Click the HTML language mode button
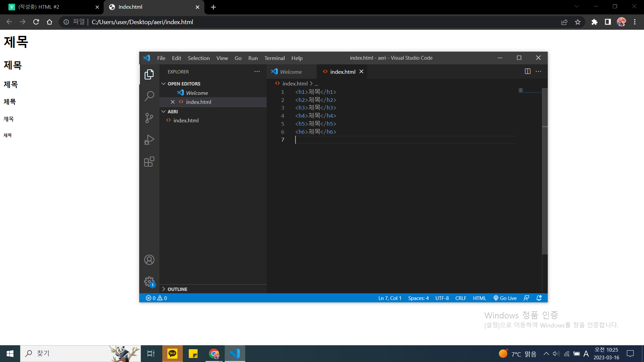644x362 pixels. 479,298
